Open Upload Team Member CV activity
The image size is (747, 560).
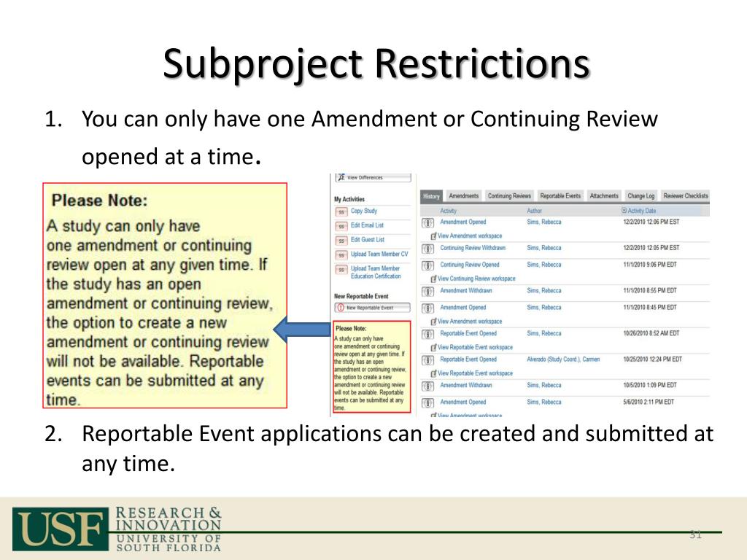click(x=379, y=254)
